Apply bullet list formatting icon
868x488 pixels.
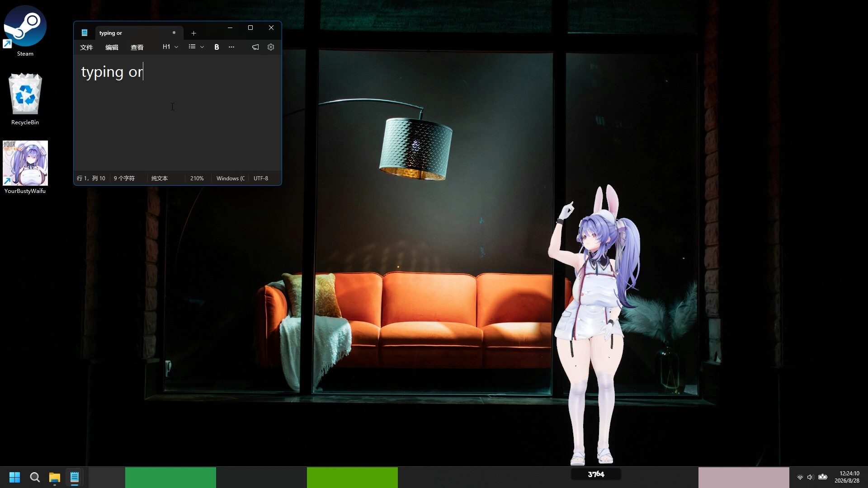pos(192,47)
